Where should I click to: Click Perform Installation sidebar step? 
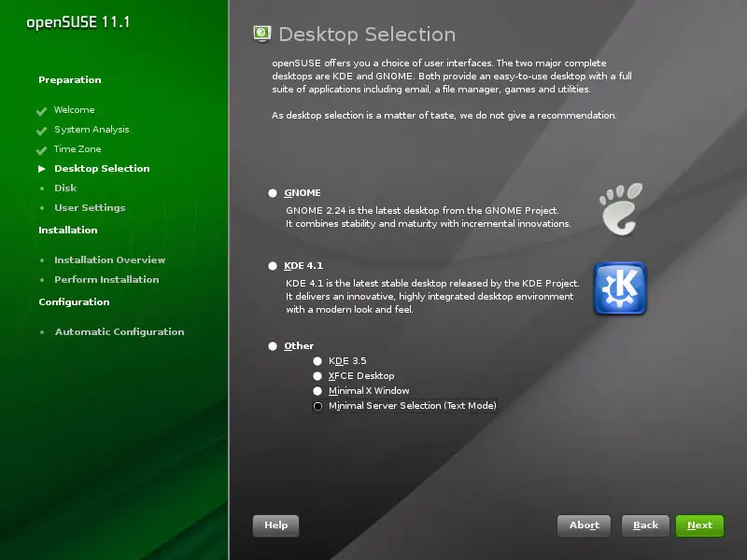[x=106, y=279]
